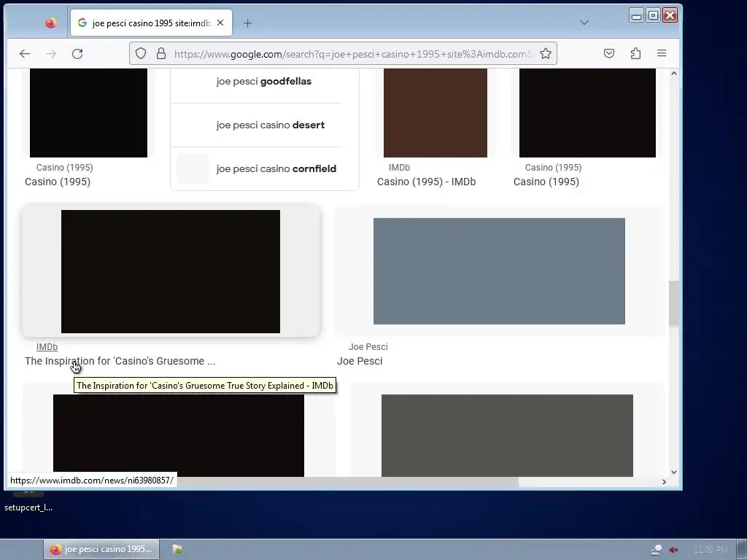Click the forward navigation arrow
The height and width of the screenshot is (560, 747).
(x=51, y=54)
